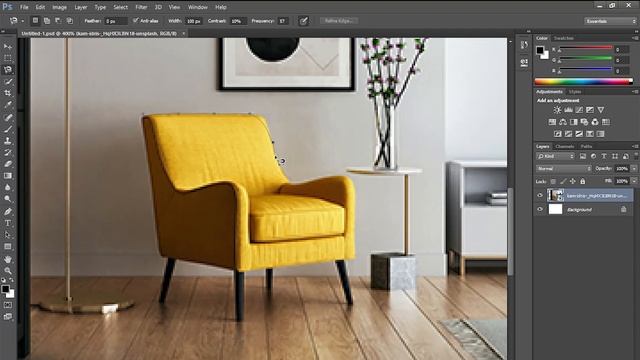Add a Color Balance adjustment
This screenshot has width=640, height=360.
pos(563,122)
